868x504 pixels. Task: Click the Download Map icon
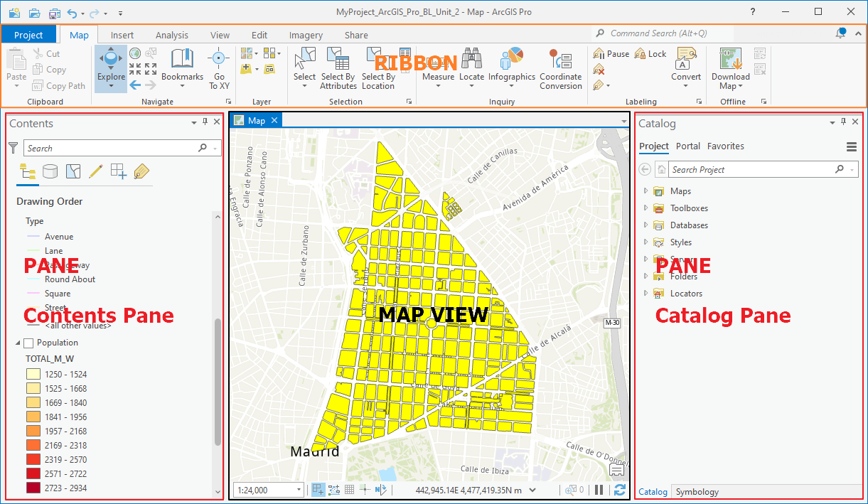click(731, 58)
